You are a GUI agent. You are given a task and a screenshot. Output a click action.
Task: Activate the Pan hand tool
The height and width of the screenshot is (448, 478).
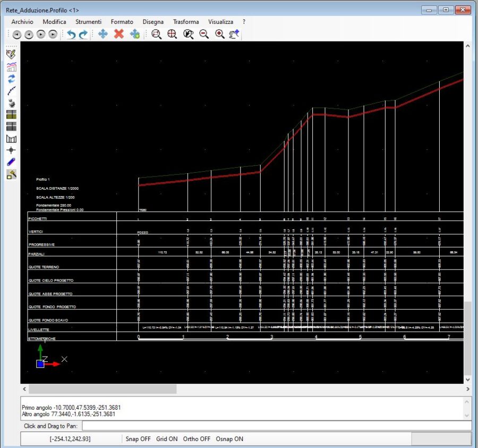coord(234,34)
